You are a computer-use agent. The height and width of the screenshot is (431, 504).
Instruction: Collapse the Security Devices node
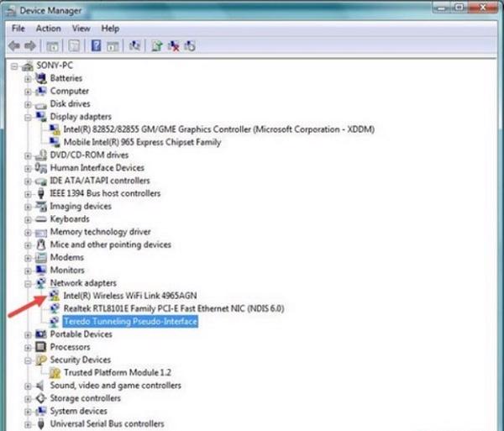point(28,360)
